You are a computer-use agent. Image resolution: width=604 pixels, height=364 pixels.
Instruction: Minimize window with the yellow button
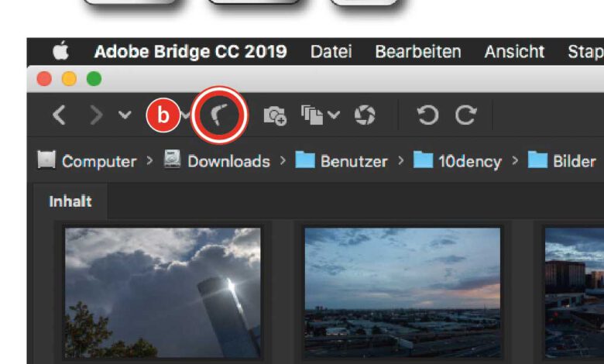click(70, 79)
